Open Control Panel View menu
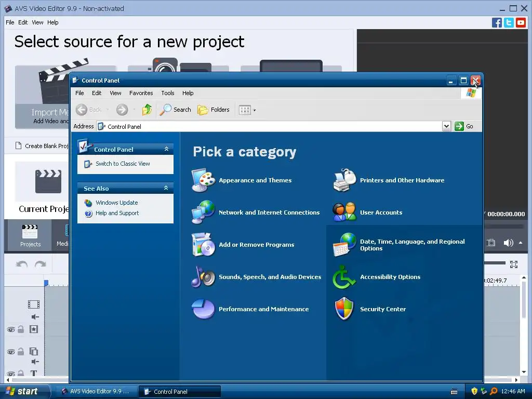 (115, 93)
